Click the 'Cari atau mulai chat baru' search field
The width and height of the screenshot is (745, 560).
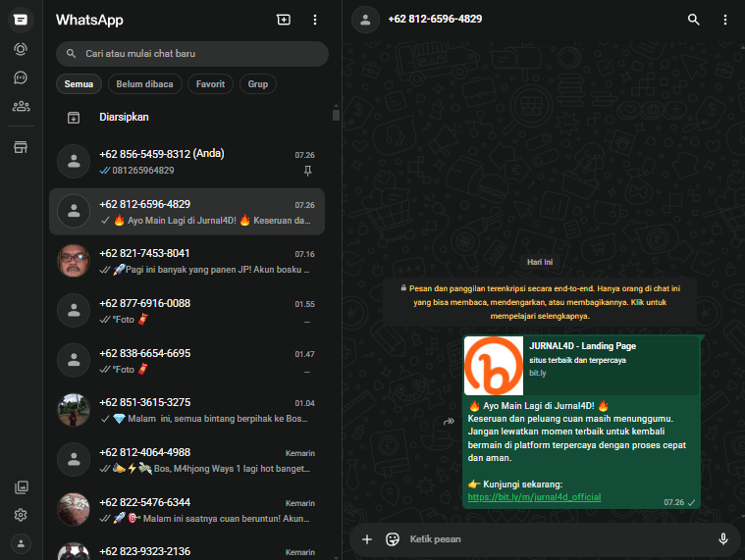(x=192, y=54)
